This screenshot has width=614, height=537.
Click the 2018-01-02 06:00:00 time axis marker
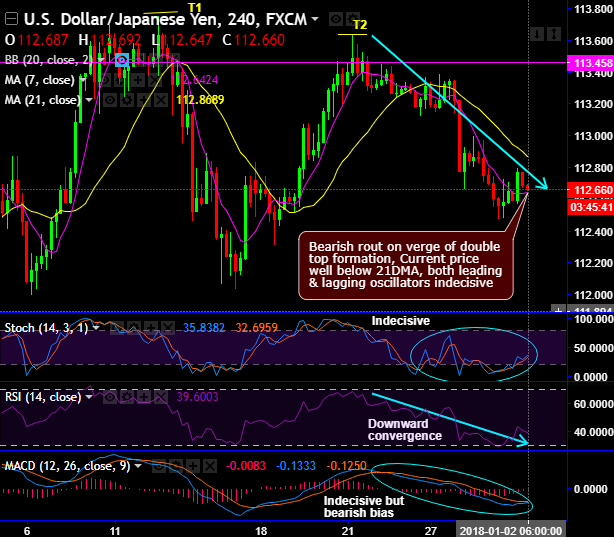coord(511,531)
